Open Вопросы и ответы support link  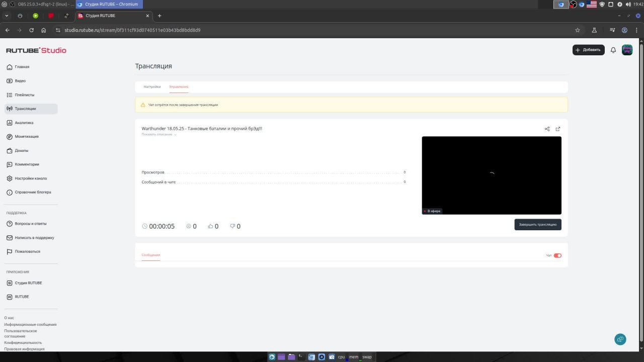click(x=26, y=224)
